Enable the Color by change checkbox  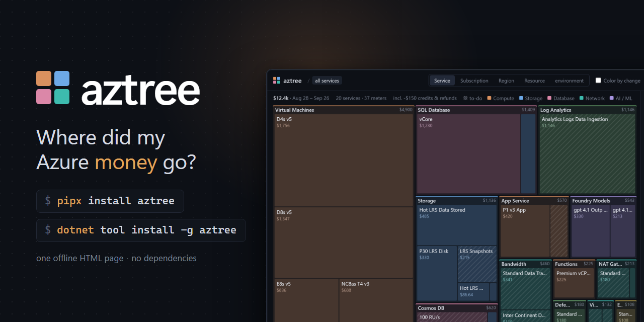[x=598, y=80]
